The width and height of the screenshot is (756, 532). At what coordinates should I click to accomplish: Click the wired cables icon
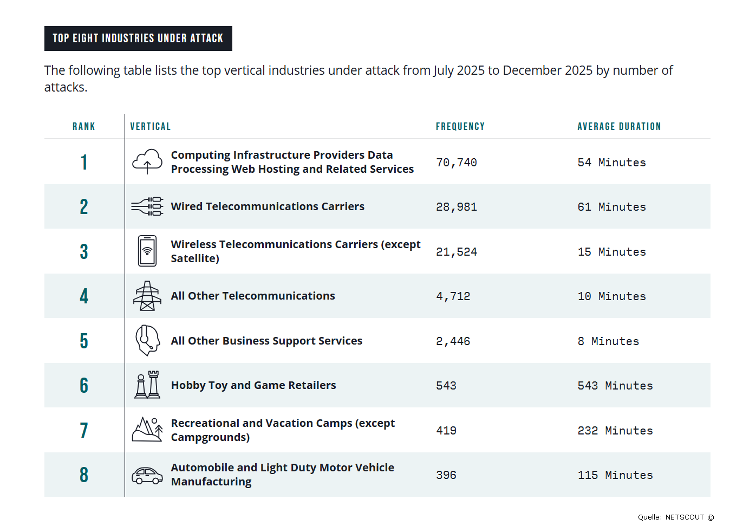pyautogui.click(x=147, y=206)
